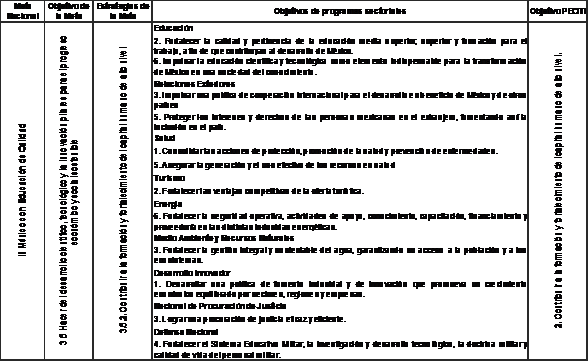Select the vertical strategy 3.5.2 text cell
Screen dimensions: 588x361
[123, 190]
